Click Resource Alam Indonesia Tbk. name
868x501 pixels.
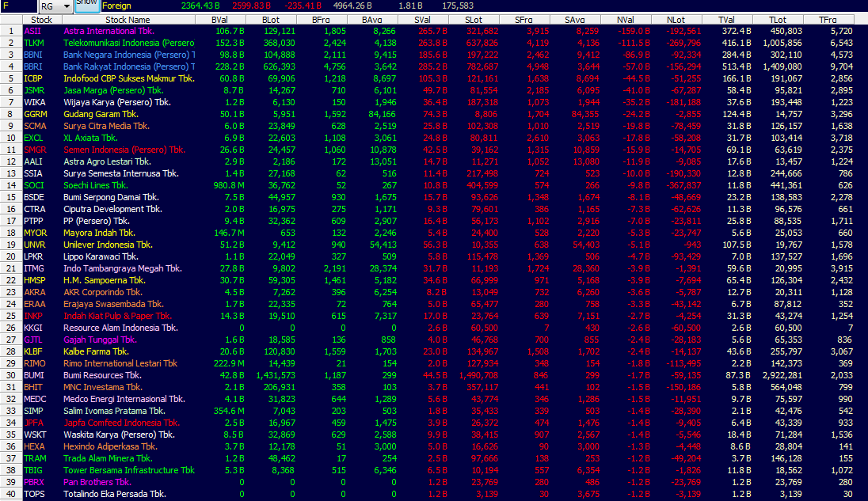120,328
